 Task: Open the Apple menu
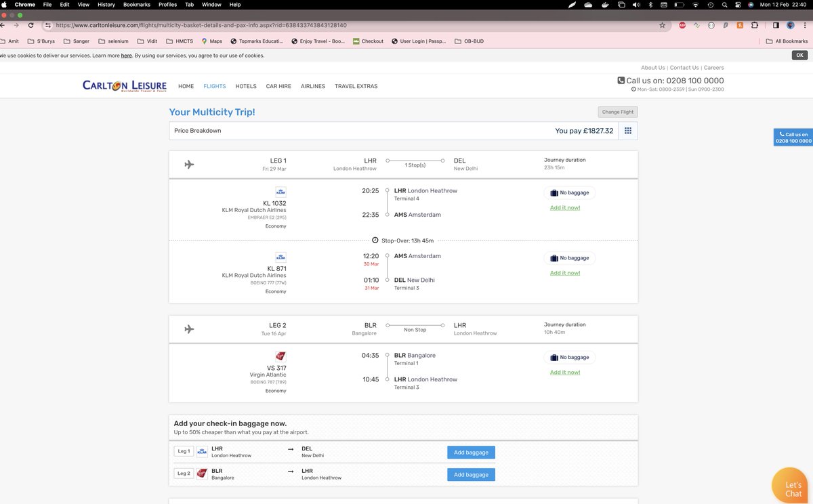pyautogui.click(x=4, y=5)
